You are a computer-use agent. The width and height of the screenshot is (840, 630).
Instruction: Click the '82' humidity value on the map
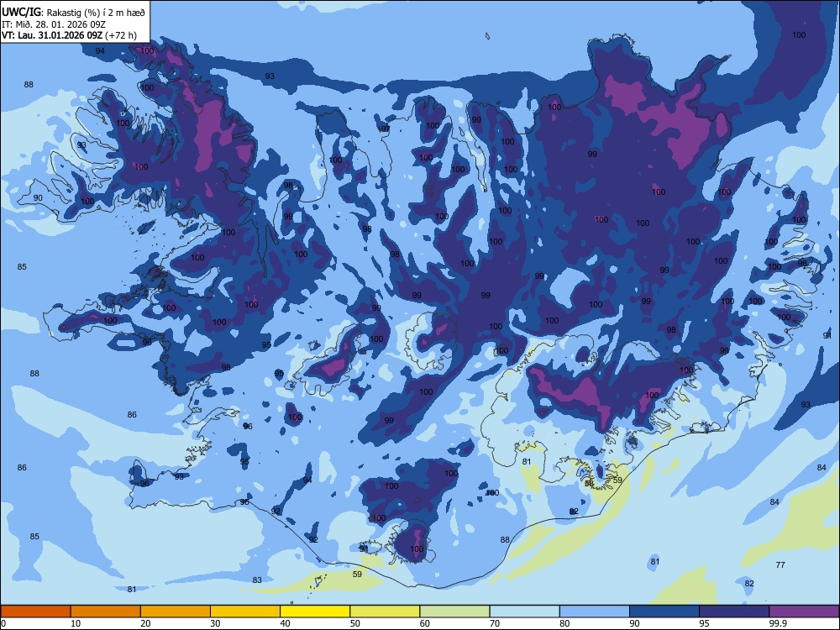749,584
